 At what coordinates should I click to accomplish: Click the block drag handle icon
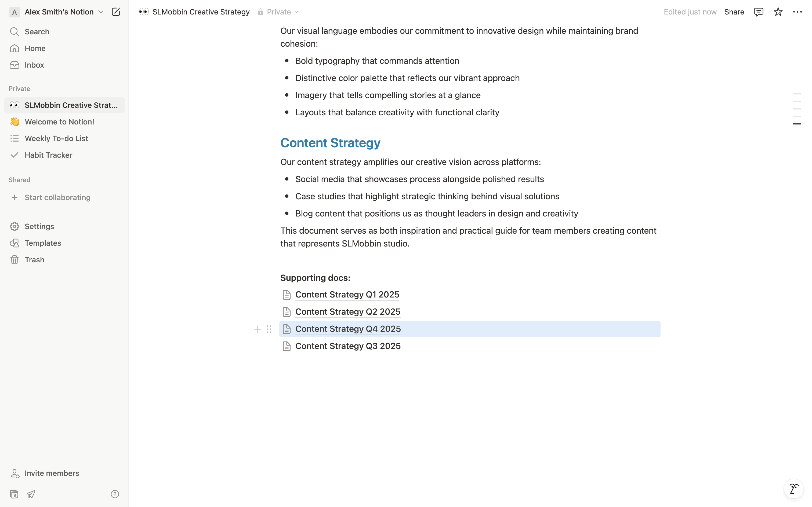pos(269,329)
